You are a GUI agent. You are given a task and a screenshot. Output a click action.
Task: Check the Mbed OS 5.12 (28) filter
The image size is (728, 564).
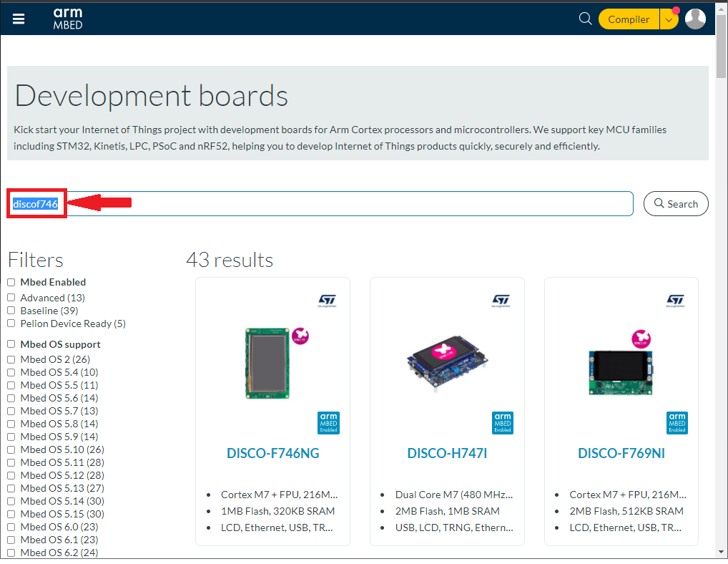tap(11, 475)
